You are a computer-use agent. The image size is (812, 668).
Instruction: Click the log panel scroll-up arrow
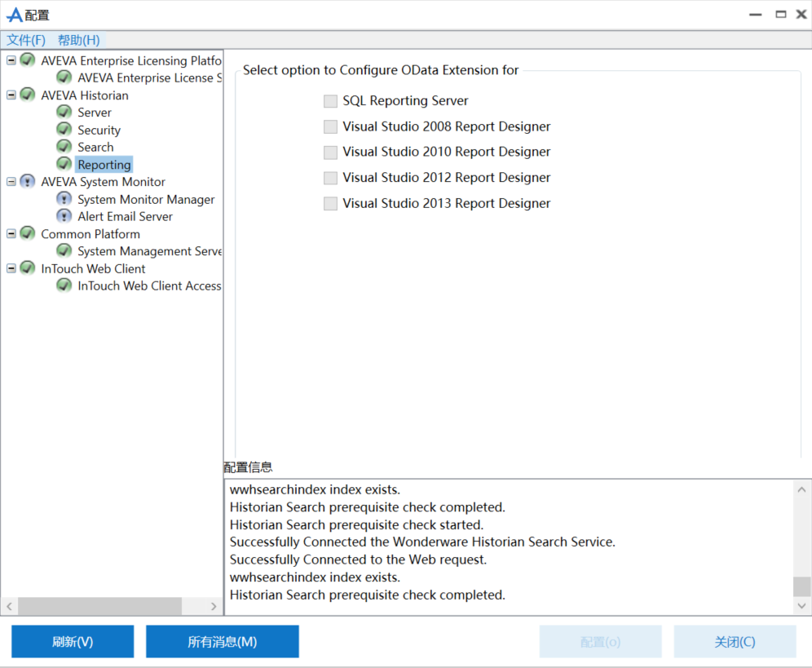(802, 489)
